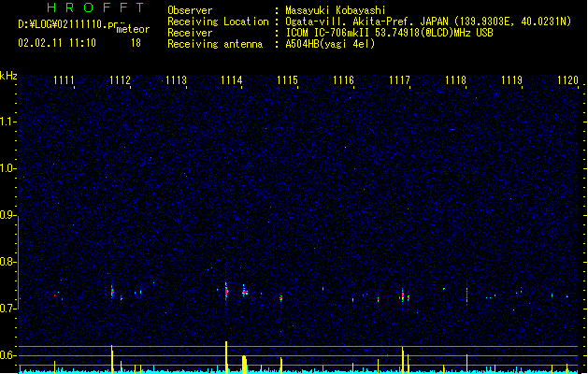Click the 1.1 kHz frequency axis label
This screenshot has height=374, width=588.
(7, 122)
